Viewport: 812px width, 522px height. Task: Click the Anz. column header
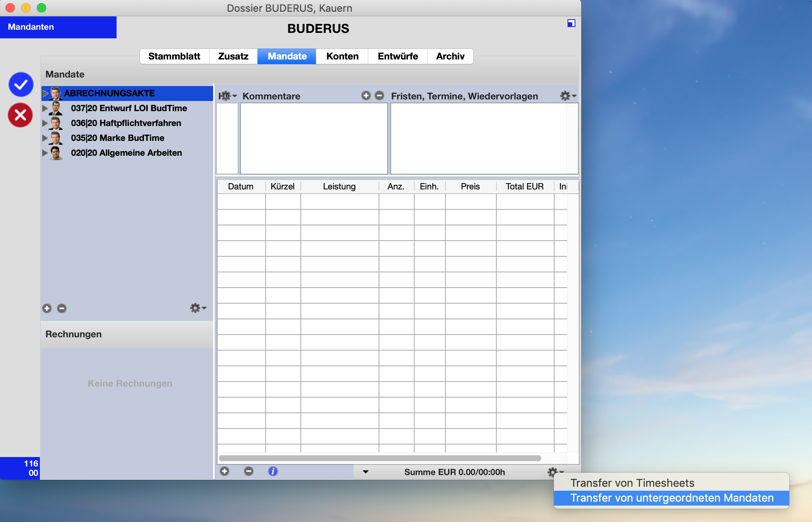click(396, 186)
